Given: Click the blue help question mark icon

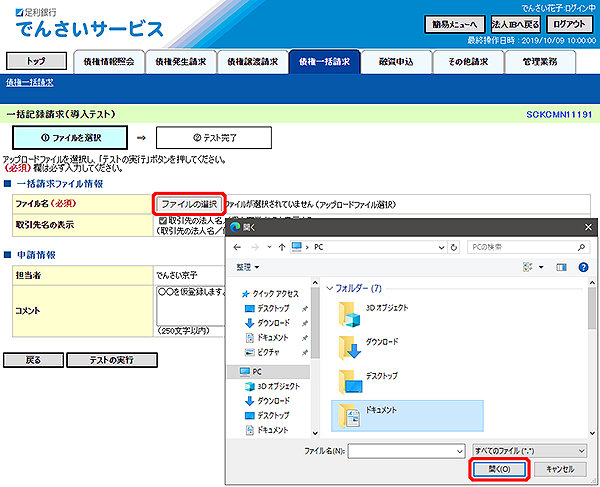Looking at the screenshot, I should pyautogui.click(x=582, y=267).
